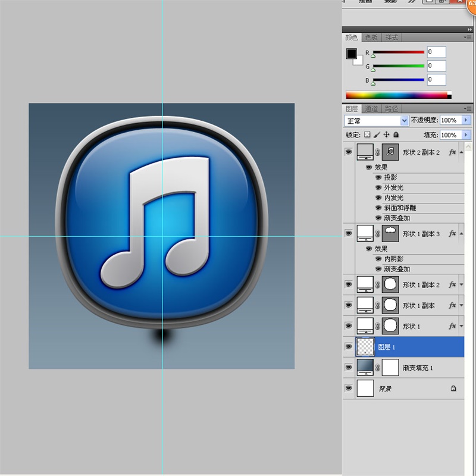Open the Layers panel options menu icon
The width and height of the screenshot is (476, 476).
click(x=469, y=109)
